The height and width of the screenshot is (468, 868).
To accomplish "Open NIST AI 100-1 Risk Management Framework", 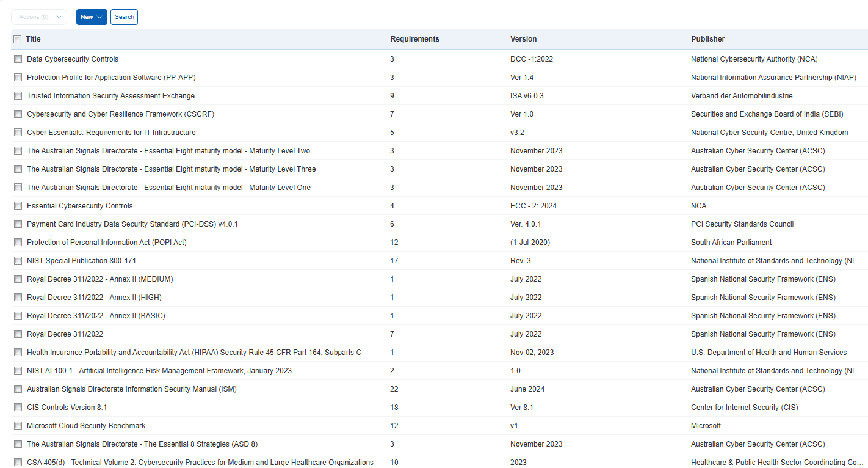I will coord(159,371).
